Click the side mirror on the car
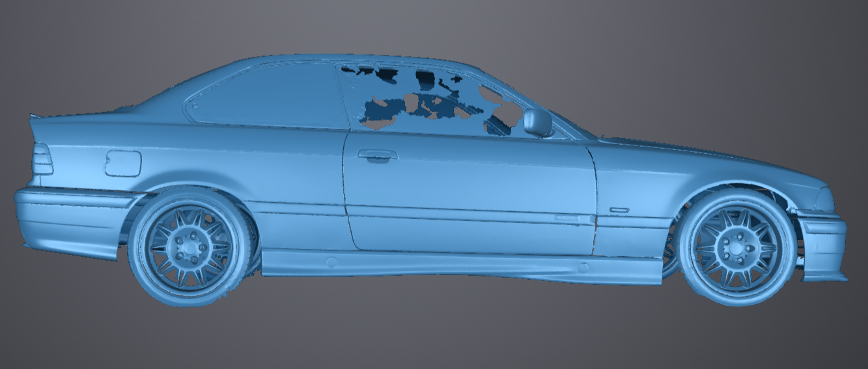 tap(537, 122)
